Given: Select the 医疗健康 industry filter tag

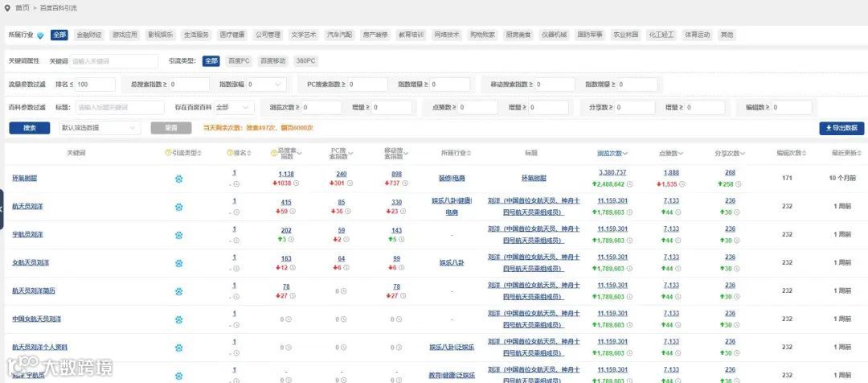Looking at the screenshot, I should tap(231, 35).
